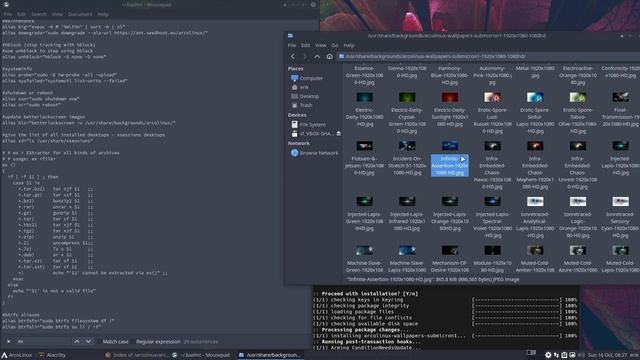
Task: Select Muted-Cold-Amber thumbnail
Action: (535, 250)
